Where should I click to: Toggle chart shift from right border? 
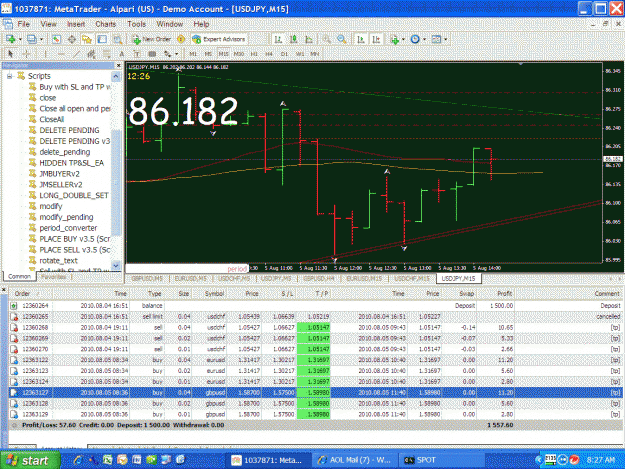click(376, 39)
